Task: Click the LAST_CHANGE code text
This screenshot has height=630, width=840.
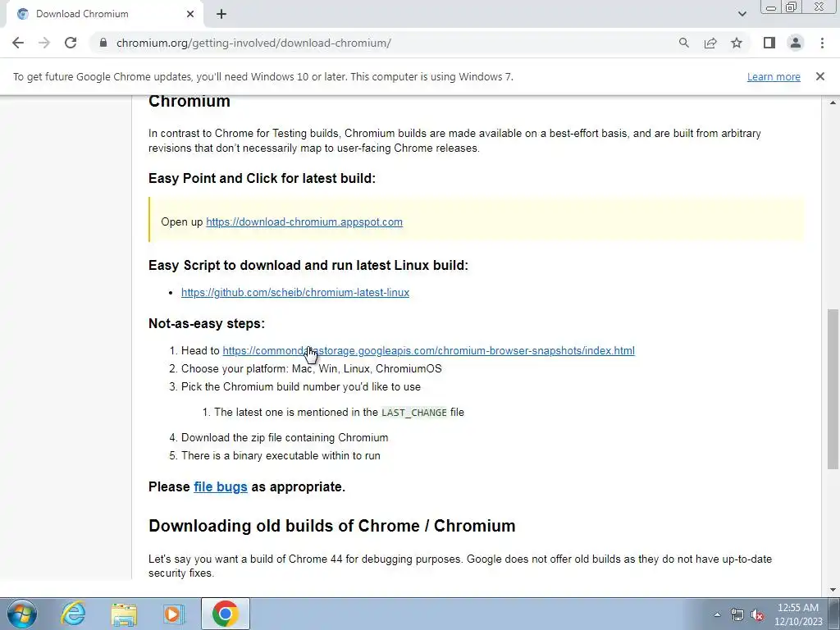Action: pos(414,413)
